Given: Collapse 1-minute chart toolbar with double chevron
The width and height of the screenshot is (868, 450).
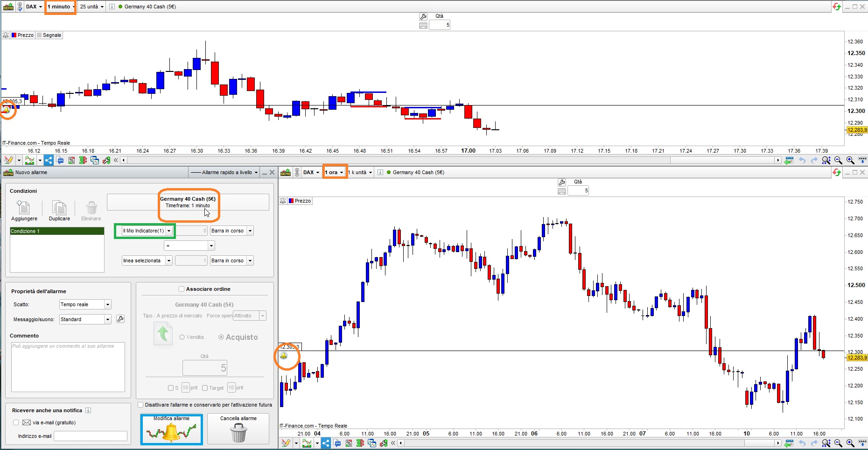Looking at the screenshot, I should [x=116, y=160].
